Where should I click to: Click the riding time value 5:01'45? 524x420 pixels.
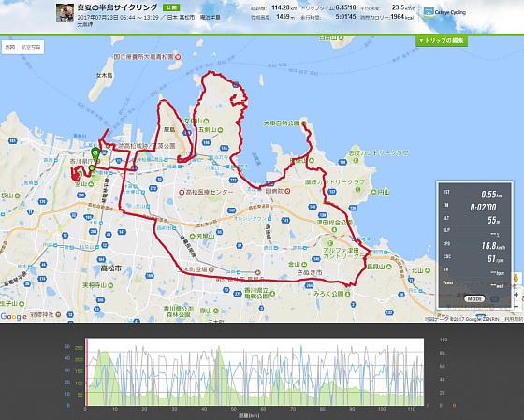(x=345, y=17)
